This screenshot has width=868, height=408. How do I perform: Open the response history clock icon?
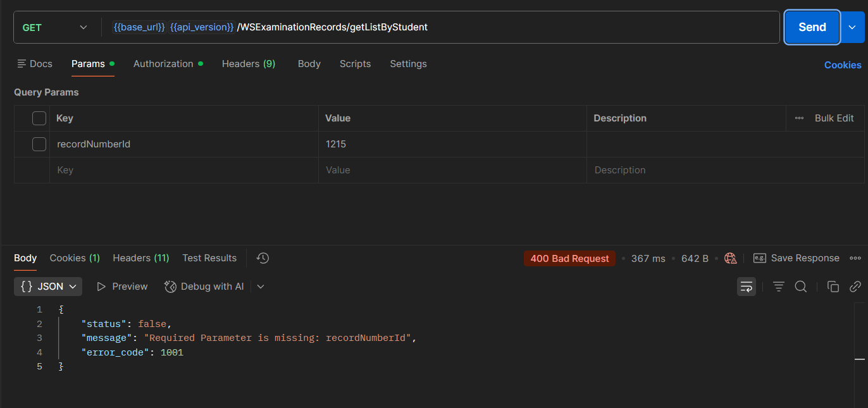tap(263, 258)
